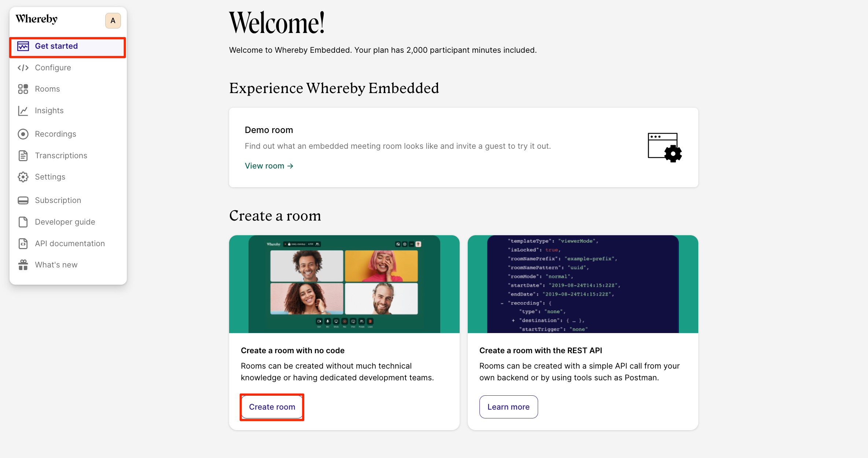Open the account avatar labeled A
The width and height of the screenshot is (868, 458).
[x=113, y=21]
